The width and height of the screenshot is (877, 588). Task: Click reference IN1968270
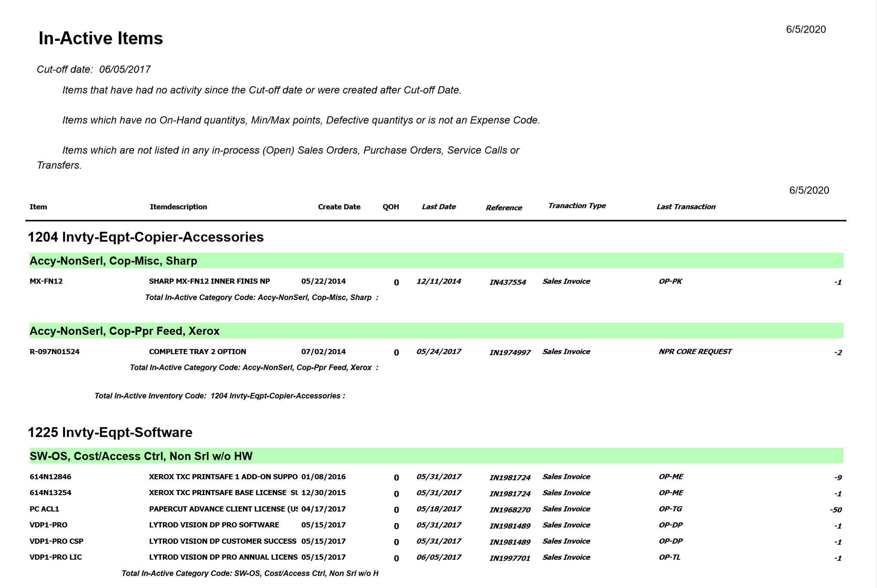tap(510, 510)
